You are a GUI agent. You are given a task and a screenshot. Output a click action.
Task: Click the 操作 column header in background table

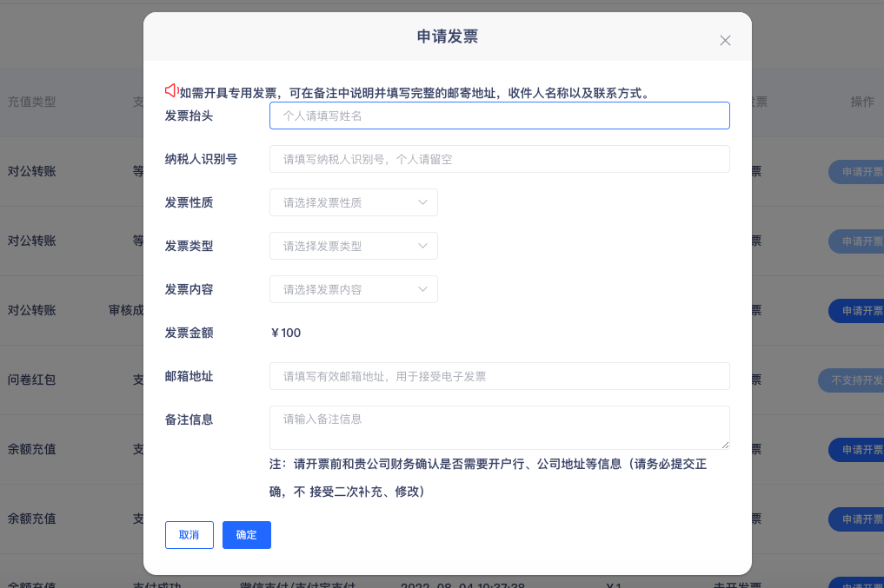[x=862, y=102]
